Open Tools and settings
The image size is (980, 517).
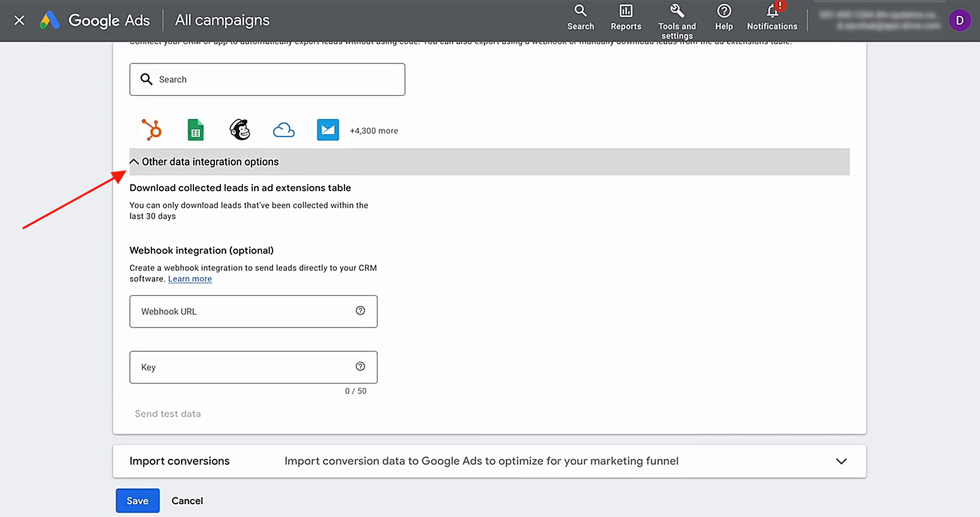point(677,21)
